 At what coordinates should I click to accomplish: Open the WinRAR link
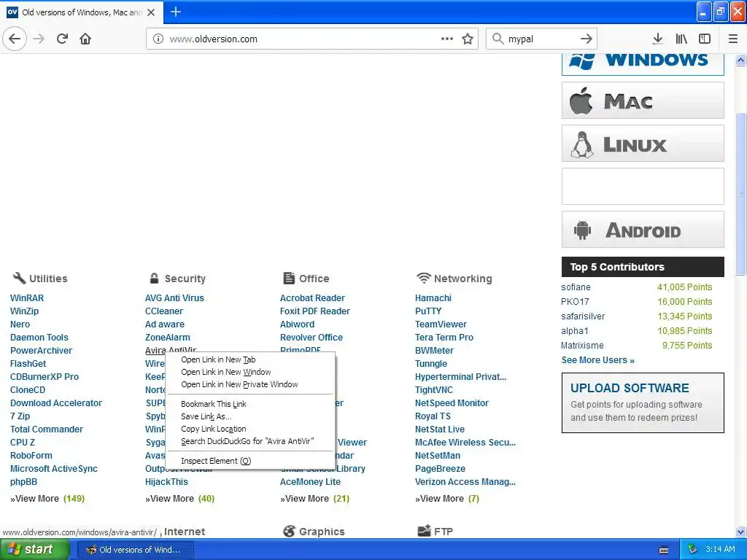pyautogui.click(x=27, y=298)
